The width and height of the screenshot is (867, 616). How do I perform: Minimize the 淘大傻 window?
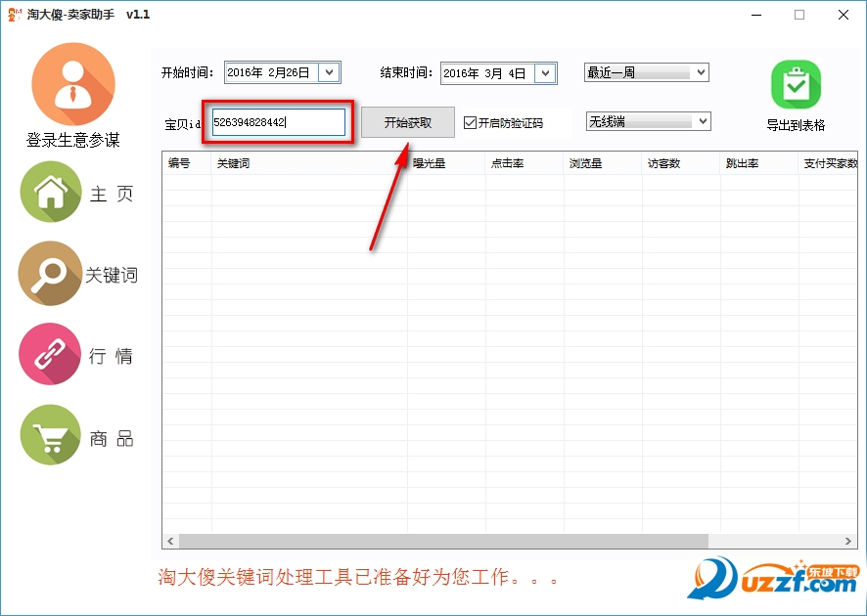[x=756, y=15]
